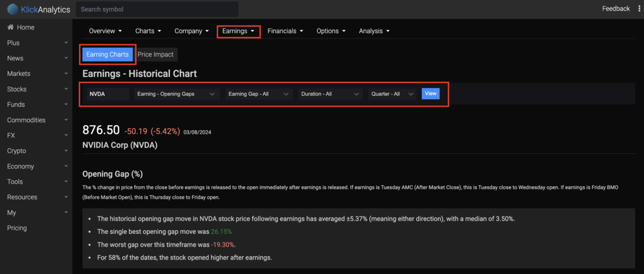This screenshot has height=274, width=644.
Task: Click the blue View button
Action: tap(431, 94)
